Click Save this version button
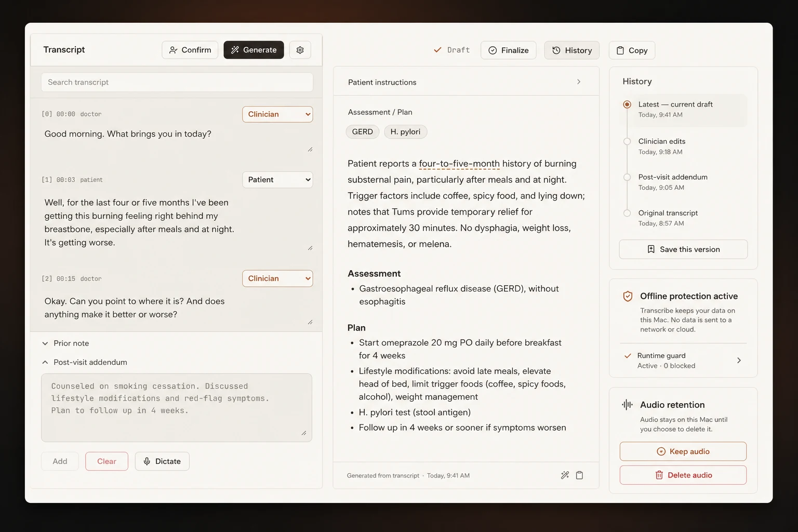798x532 pixels. click(x=683, y=249)
